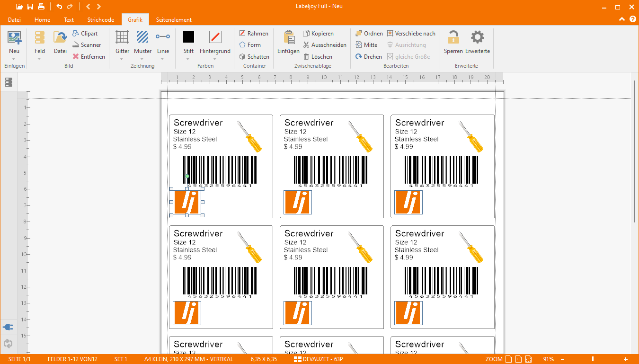Choose container Form shape
The height and width of the screenshot is (364, 639).
click(250, 45)
